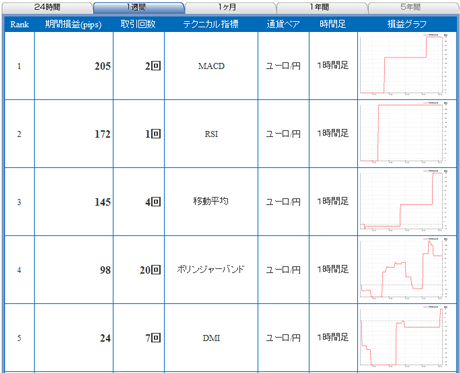The height and width of the screenshot is (373, 460).
Task: Click the 時間足 column header
Action: click(x=333, y=24)
